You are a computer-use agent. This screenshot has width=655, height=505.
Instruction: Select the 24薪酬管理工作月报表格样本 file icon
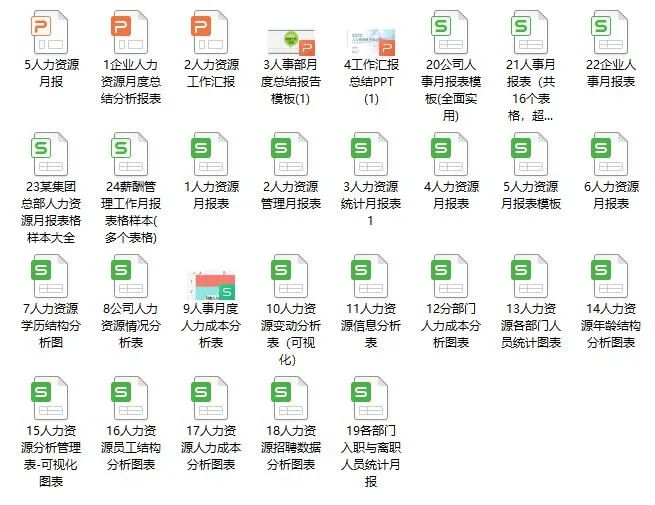(130, 154)
